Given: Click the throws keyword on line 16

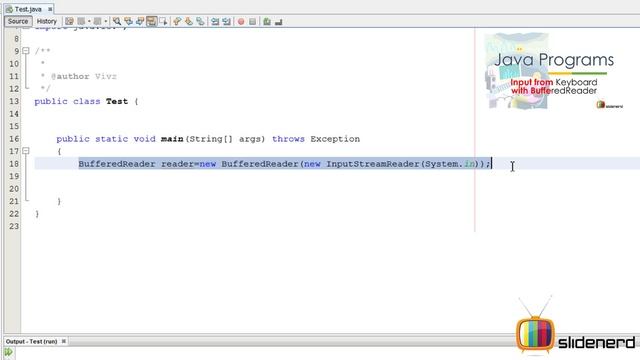Looking at the screenshot, I should [x=288, y=139].
